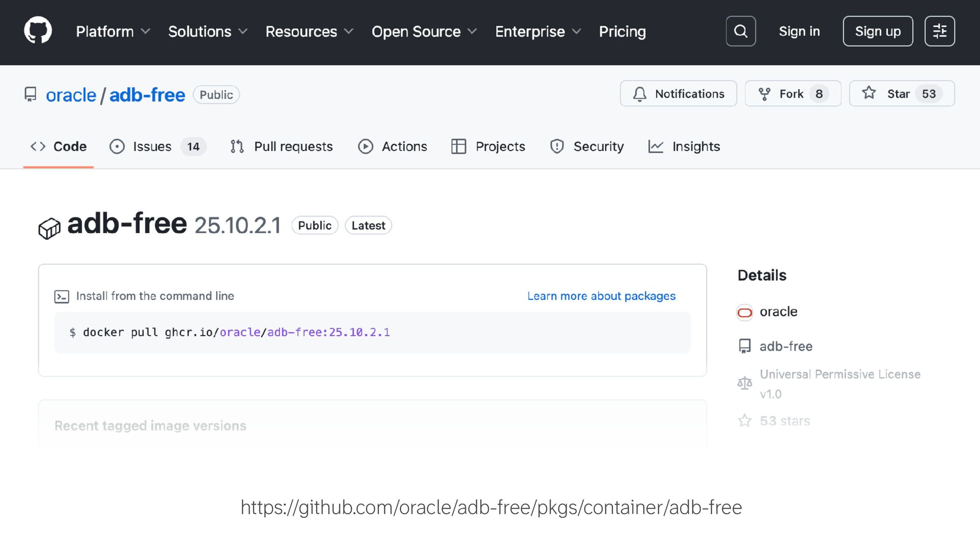Click the Notifications bell button
This screenshot has height=551, width=980.
pyautogui.click(x=678, y=94)
